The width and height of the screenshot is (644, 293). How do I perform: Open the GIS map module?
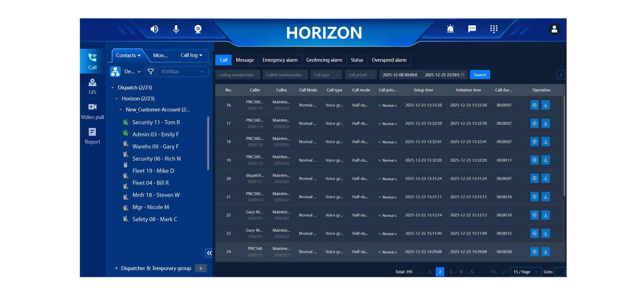(x=92, y=86)
